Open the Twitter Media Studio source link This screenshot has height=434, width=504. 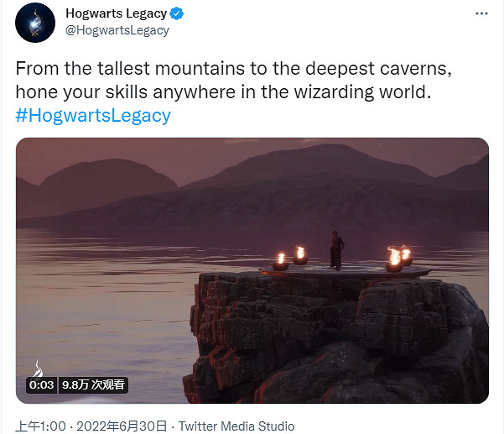point(236,426)
